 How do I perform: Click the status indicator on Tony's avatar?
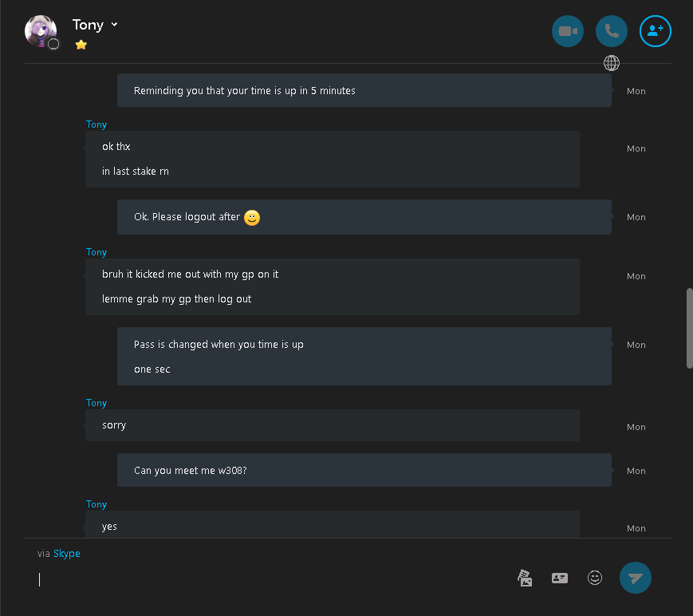(x=53, y=44)
